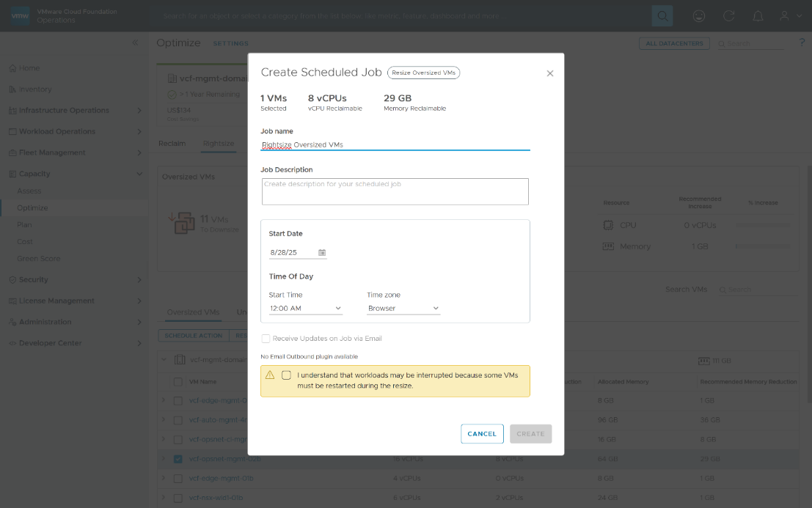Viewport: 812px width, 508px height.
Task: Open the Home icon in the sidebar
Action: tap(12, 67)
